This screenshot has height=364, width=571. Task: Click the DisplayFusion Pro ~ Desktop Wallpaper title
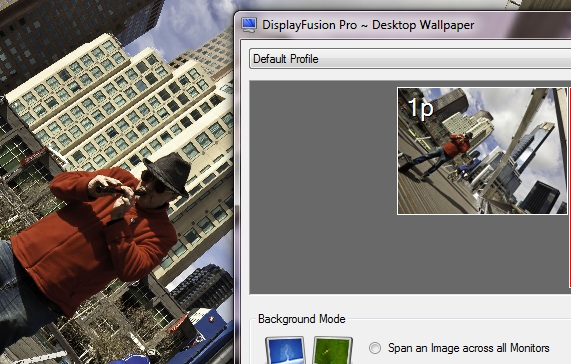(368, 25)
